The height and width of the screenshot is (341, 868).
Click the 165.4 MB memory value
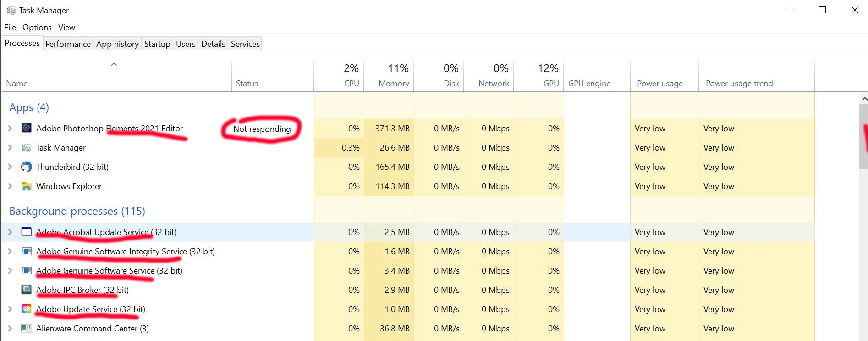392,167
